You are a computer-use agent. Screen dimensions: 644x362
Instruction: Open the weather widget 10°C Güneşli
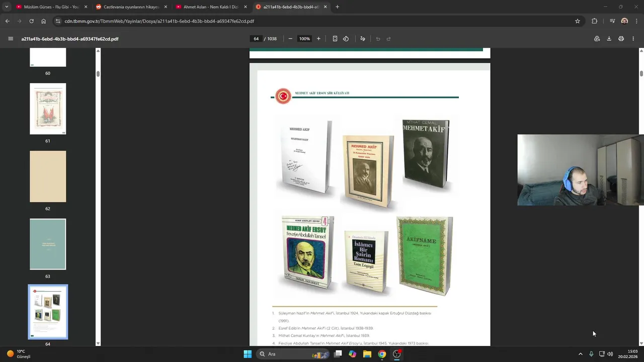(19, 354)
